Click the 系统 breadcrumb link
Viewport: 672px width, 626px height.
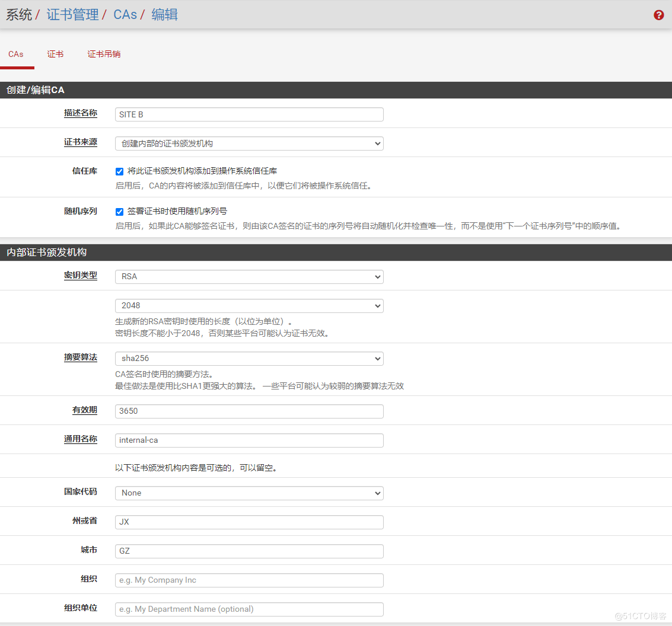(19, 15)
